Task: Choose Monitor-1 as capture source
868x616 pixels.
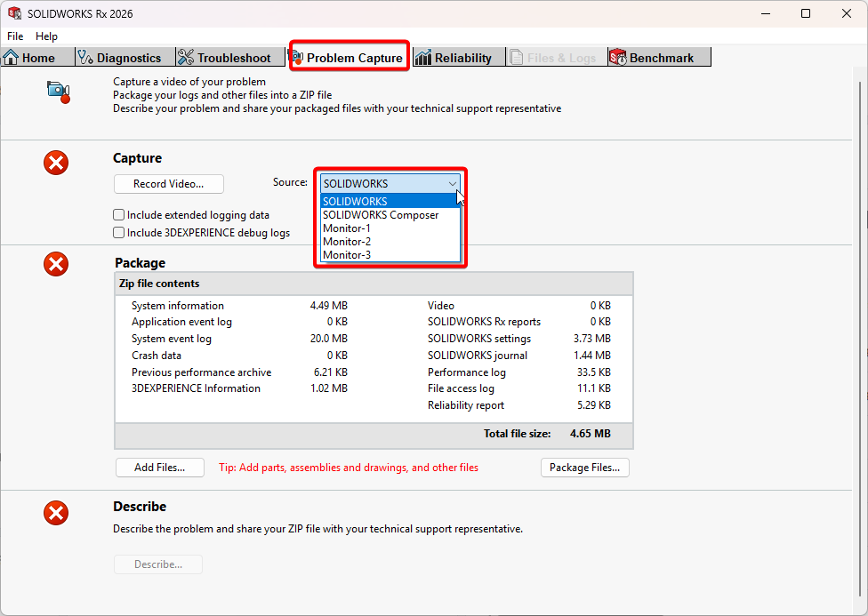Action: point(390,228)
